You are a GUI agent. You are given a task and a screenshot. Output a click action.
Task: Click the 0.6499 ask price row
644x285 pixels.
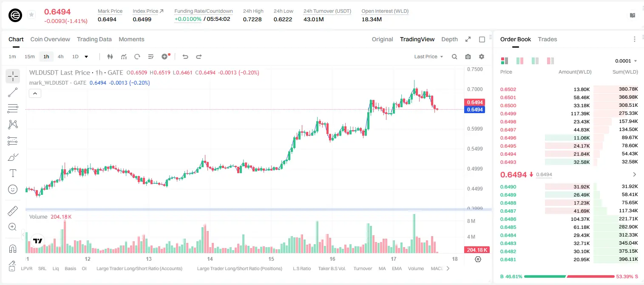[x=569, y=114]
